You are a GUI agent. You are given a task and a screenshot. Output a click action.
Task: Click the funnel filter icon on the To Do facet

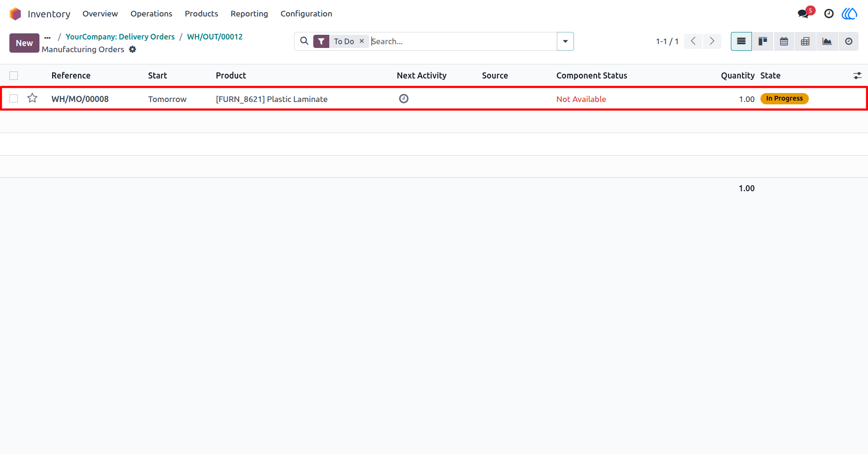[x=321, y=41]
